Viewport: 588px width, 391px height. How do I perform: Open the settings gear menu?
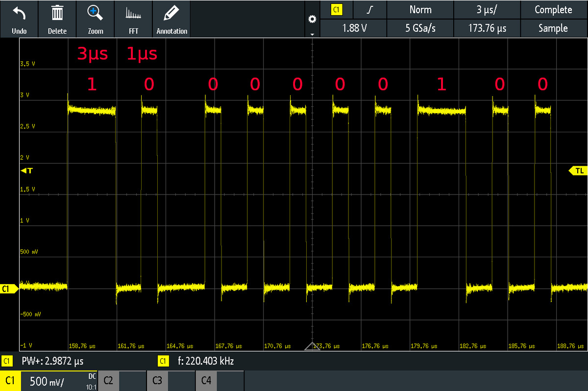pyautogui.click(x=312, y=20)
